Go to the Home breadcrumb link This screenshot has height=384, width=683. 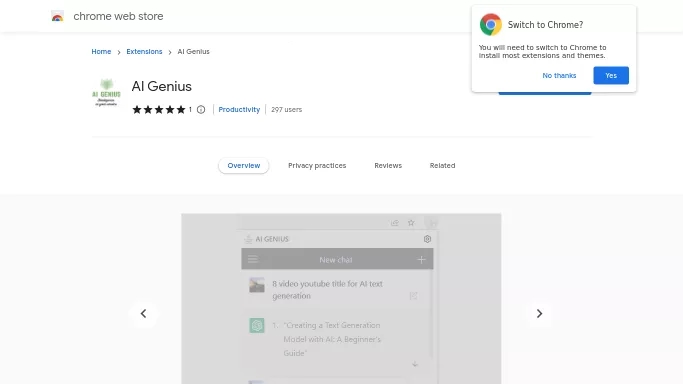[x=101, y=51]
